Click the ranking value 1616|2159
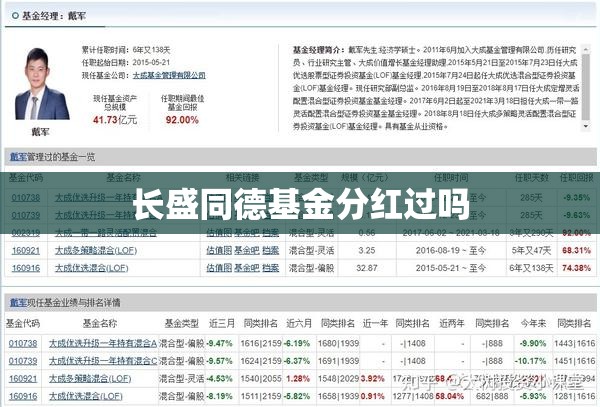The image size is (600, 407). (261, 344)
